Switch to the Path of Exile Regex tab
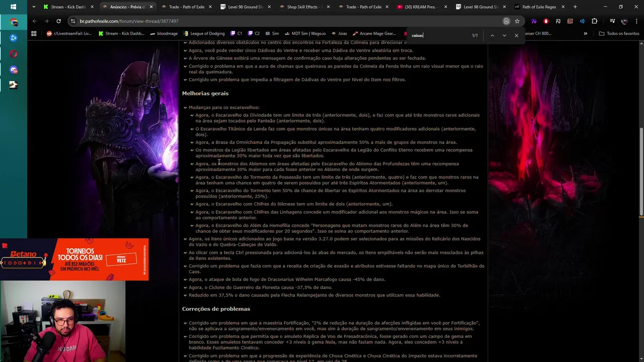The image size is (644, 362). click(x=541, y=7)
